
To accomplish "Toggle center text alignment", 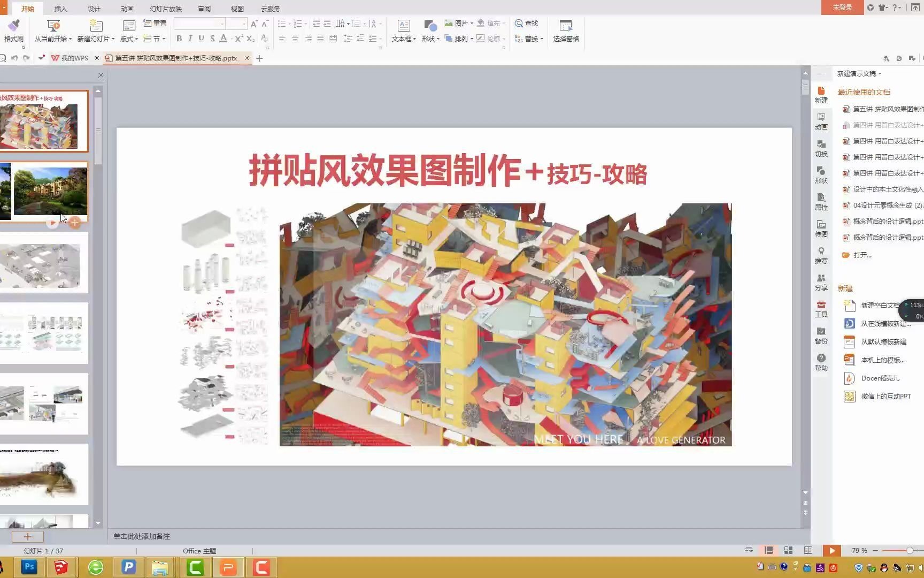I will (x=295, y=39).
